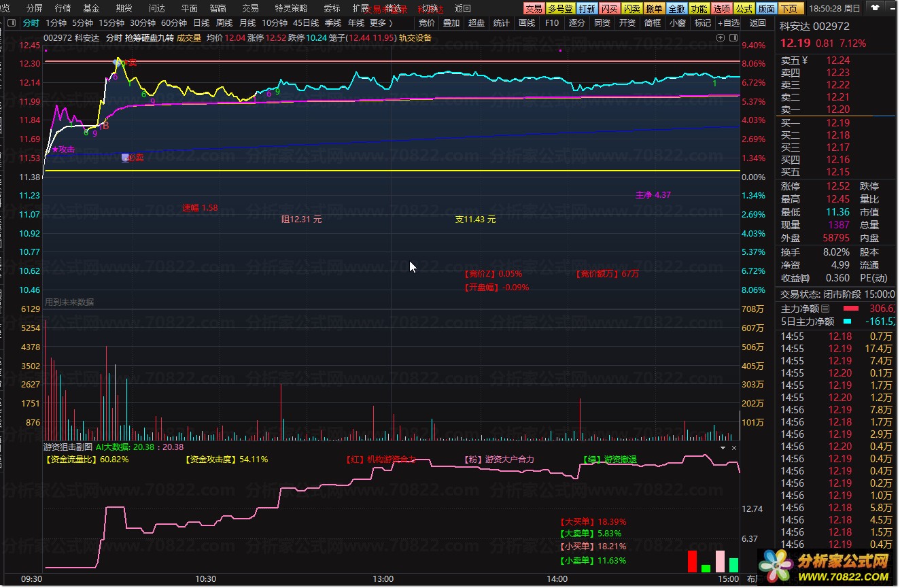Image resolution: width=900 pixels, height=588 pixels.
Task: Add stock via +自选 button
Action: [x=728, y=22]
